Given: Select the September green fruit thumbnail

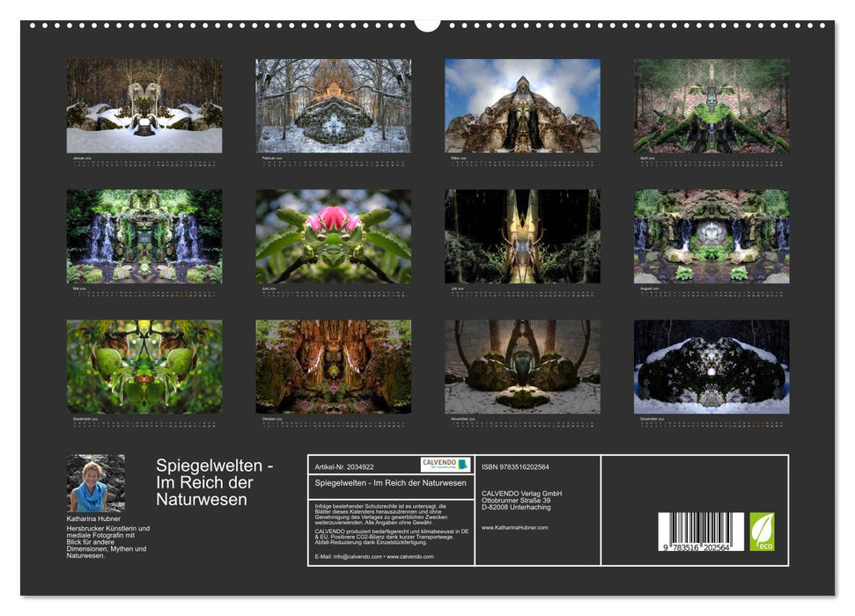Looking at the screenshot, I should [144, 366].
